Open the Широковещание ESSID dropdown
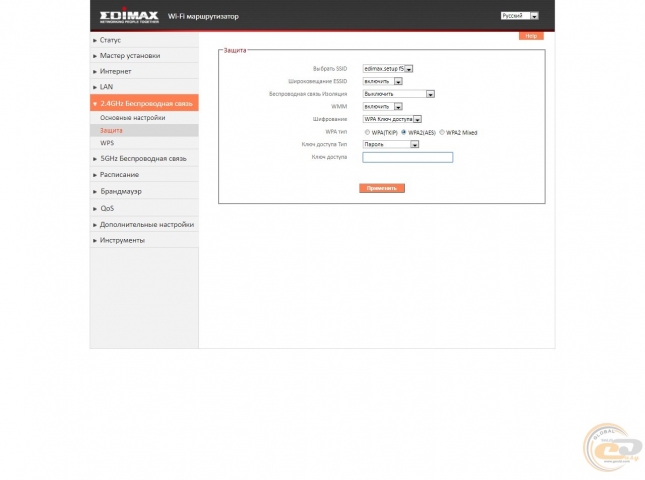The image size is (645, 480). (x=382, y=81)
